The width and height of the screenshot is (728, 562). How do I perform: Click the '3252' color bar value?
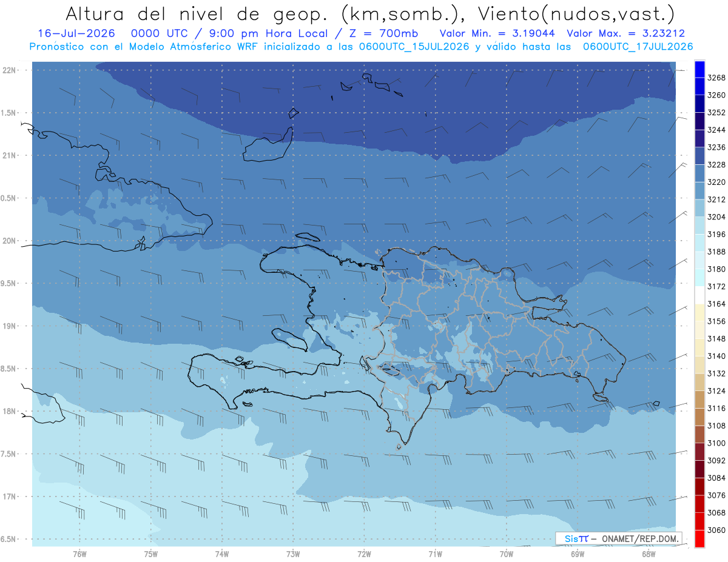tap(716, 113)
